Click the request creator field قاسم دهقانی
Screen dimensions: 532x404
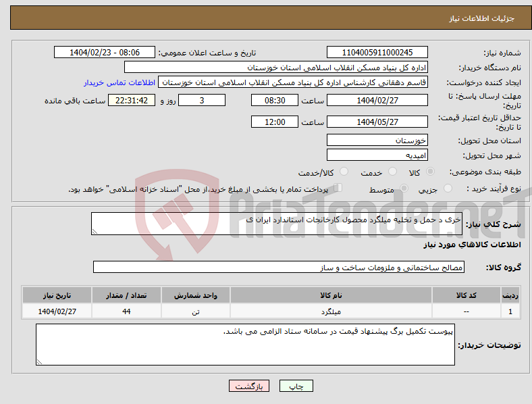click(293, 82)
